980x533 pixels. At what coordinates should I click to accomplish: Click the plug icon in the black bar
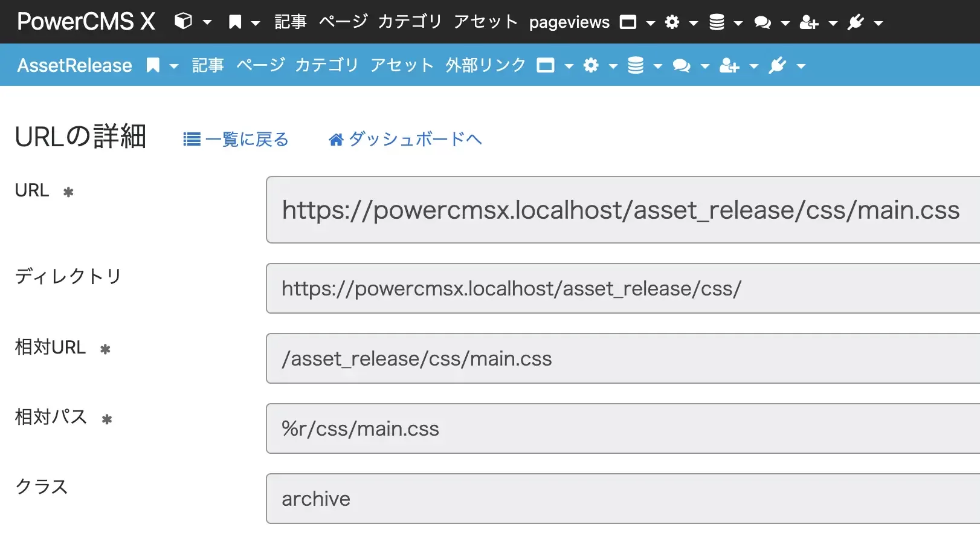(x=856, y=22)
